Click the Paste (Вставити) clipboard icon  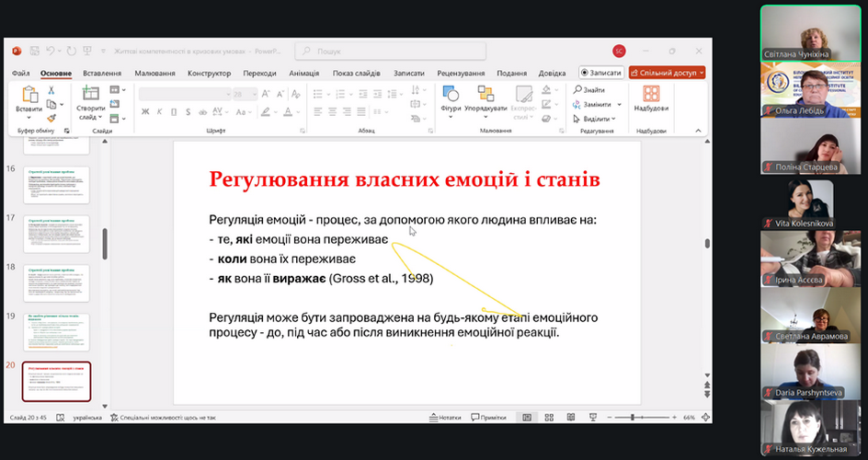(29, 95)
